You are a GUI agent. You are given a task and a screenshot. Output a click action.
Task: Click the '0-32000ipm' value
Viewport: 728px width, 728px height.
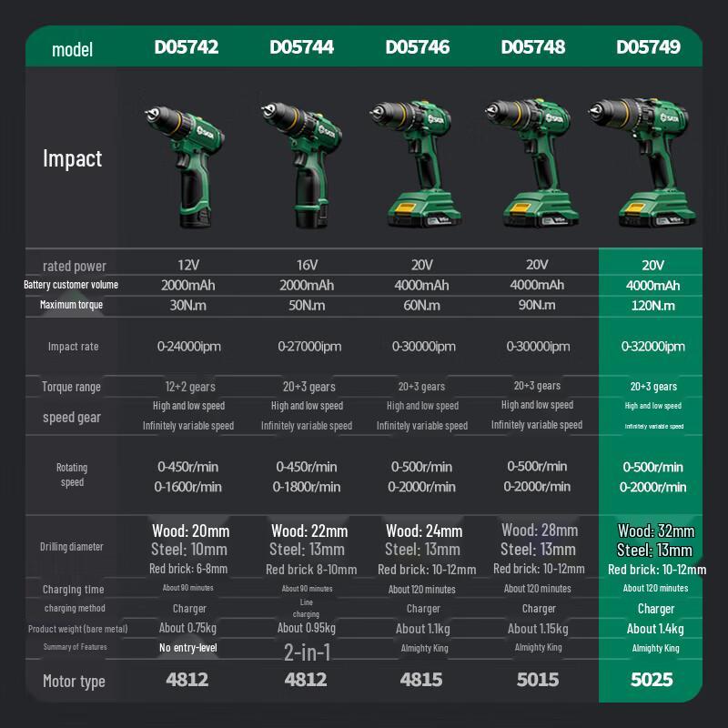(x=653, y=347)
